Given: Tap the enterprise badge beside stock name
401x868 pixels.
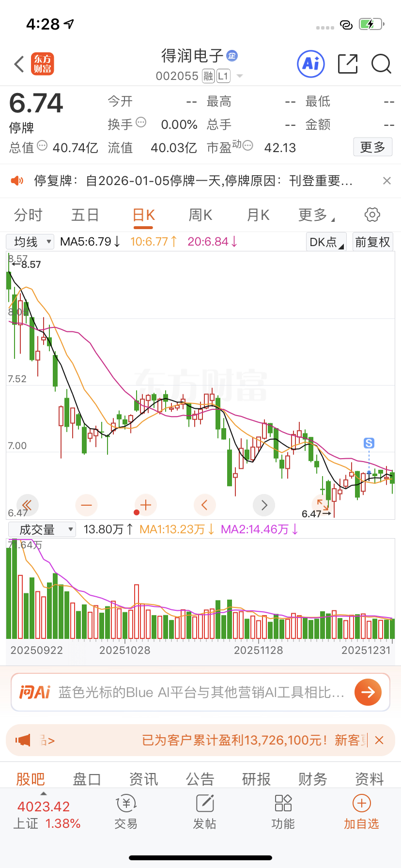Looking at the screenshot, I should tap(232, 56).
